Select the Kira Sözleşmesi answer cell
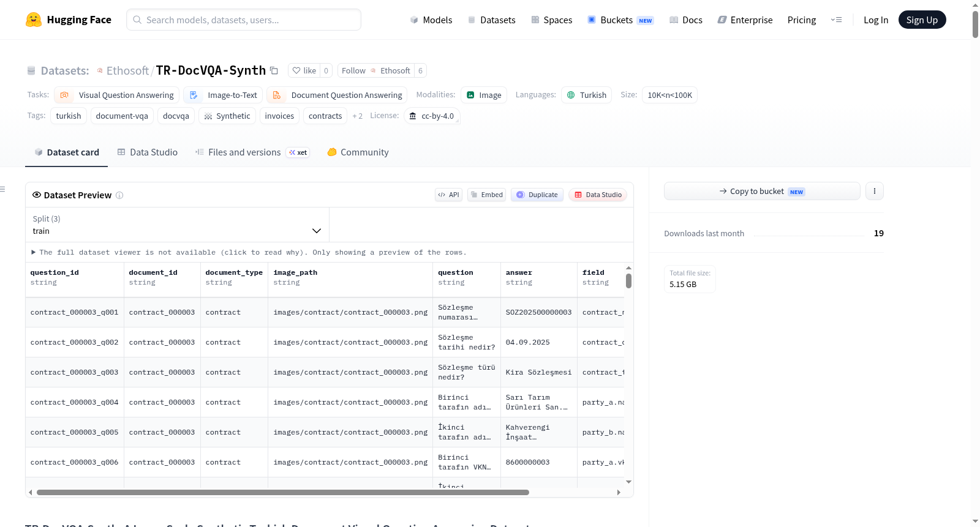Screen dimensions: 980x527 click(x=539, y=372)
